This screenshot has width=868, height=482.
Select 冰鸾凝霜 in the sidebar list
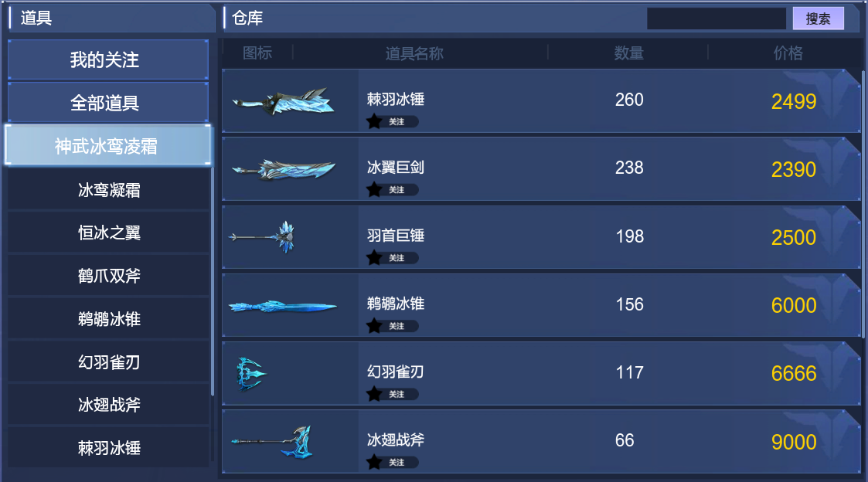(108, 190)
